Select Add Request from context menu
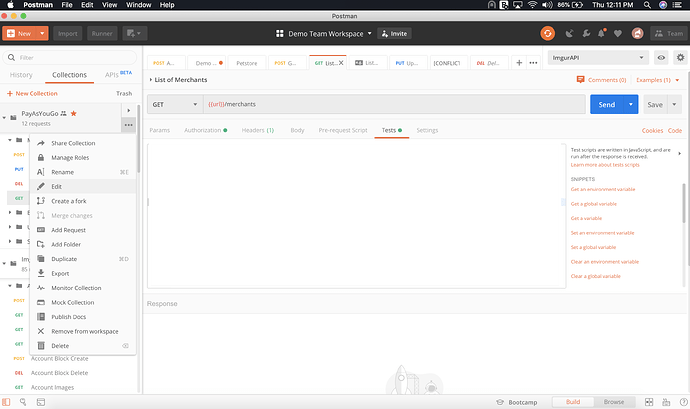The width and height of the screenshot is (690, 409). pos(83,230)
